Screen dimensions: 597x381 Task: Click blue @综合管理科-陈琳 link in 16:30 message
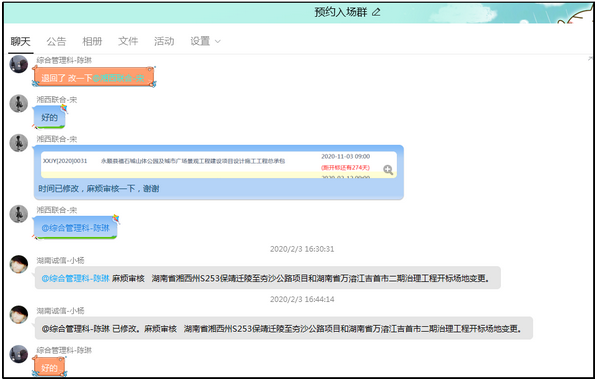[75, 278]
